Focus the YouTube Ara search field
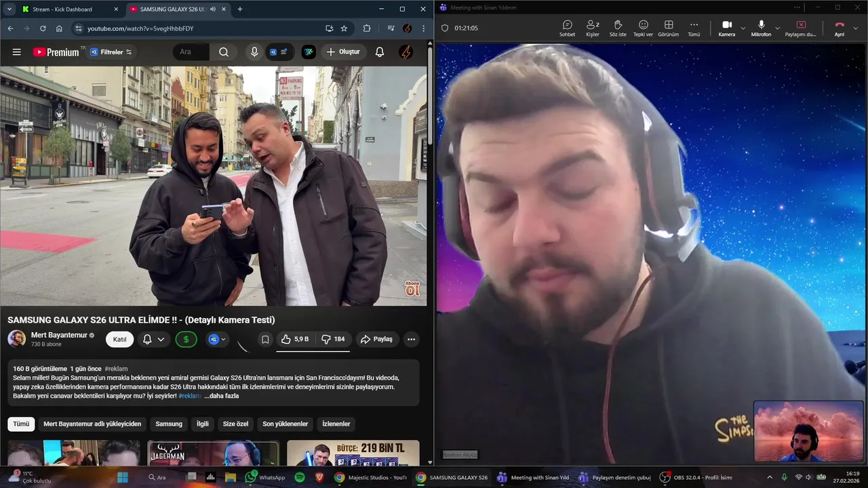 [191, 52]
